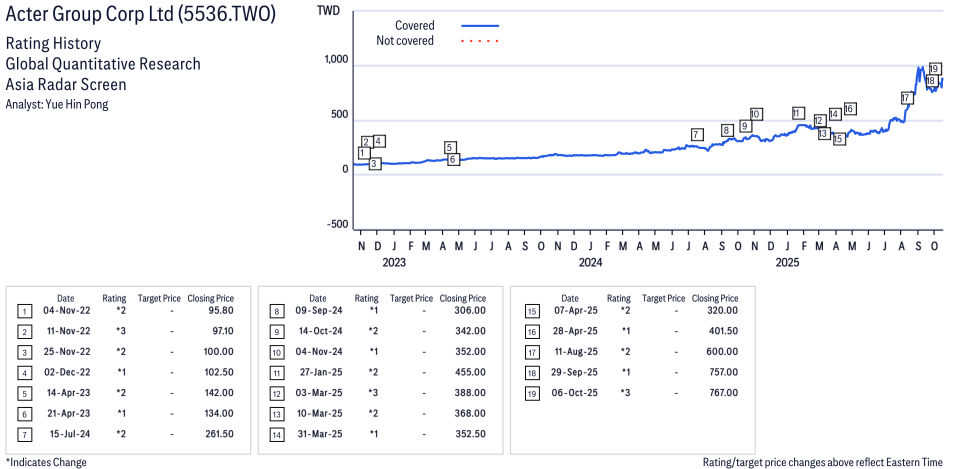
Task: Select marker 17 on the chart line
Action: pos(906,98)
